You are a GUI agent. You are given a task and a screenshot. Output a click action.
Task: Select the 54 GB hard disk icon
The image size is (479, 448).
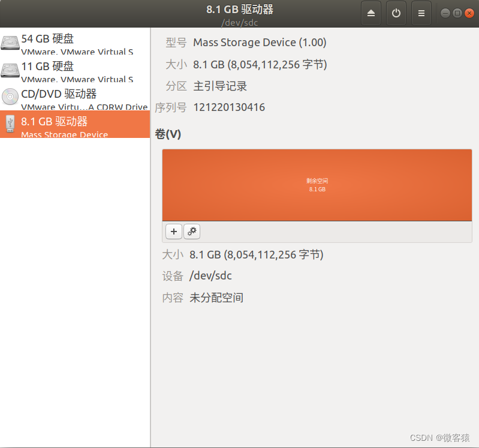[10, 43]
